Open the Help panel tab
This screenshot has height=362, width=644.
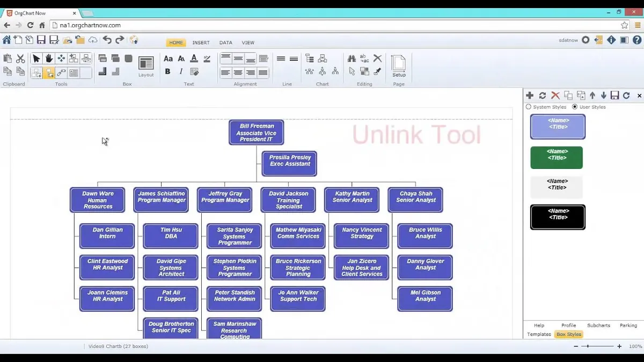539,326
